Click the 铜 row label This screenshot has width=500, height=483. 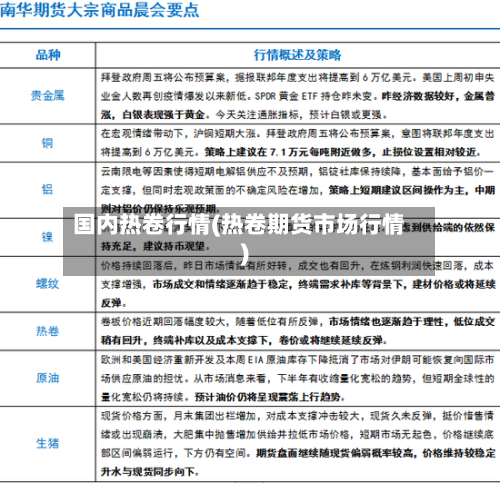click(47, 143)
